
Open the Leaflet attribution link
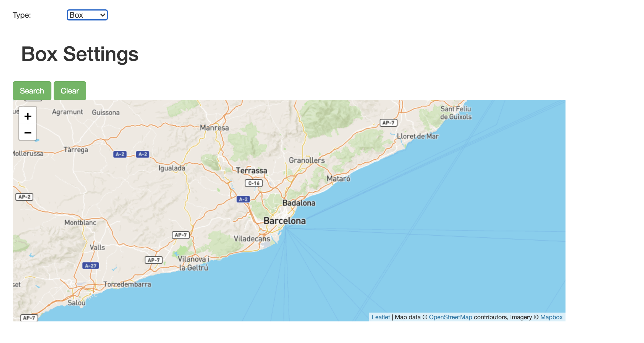coord(380,317)
